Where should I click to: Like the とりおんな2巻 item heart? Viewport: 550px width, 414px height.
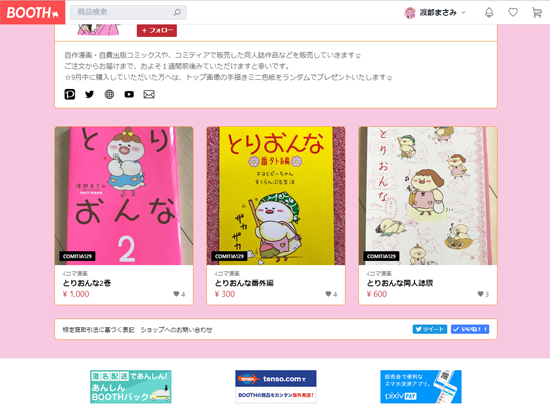click(x=176, y=294)
